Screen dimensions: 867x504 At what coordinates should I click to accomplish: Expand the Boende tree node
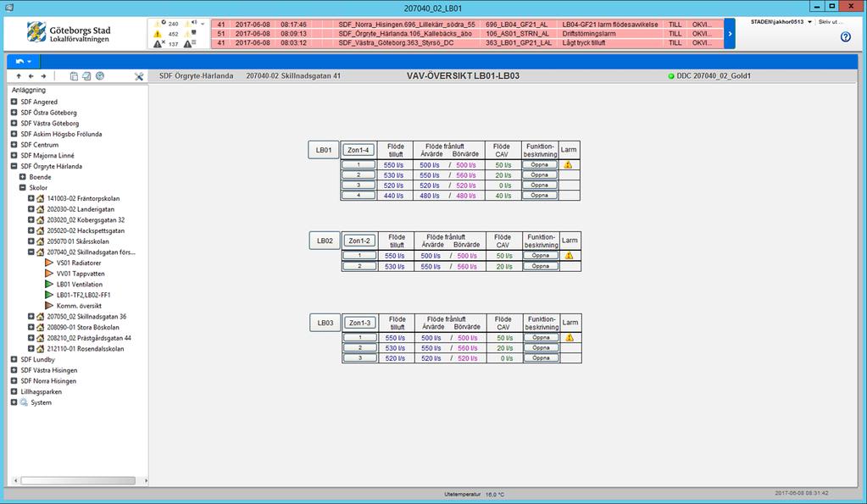pyautogui.click(x=23, y=177)
